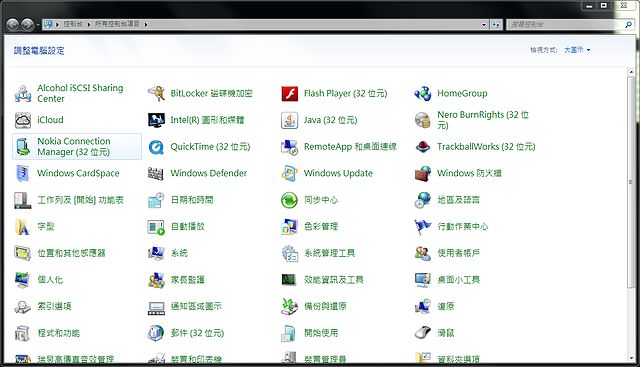Open Alcohol iSCSI Sharing Center icon
This screenshot has width=640, height=367.
(23, 93)
